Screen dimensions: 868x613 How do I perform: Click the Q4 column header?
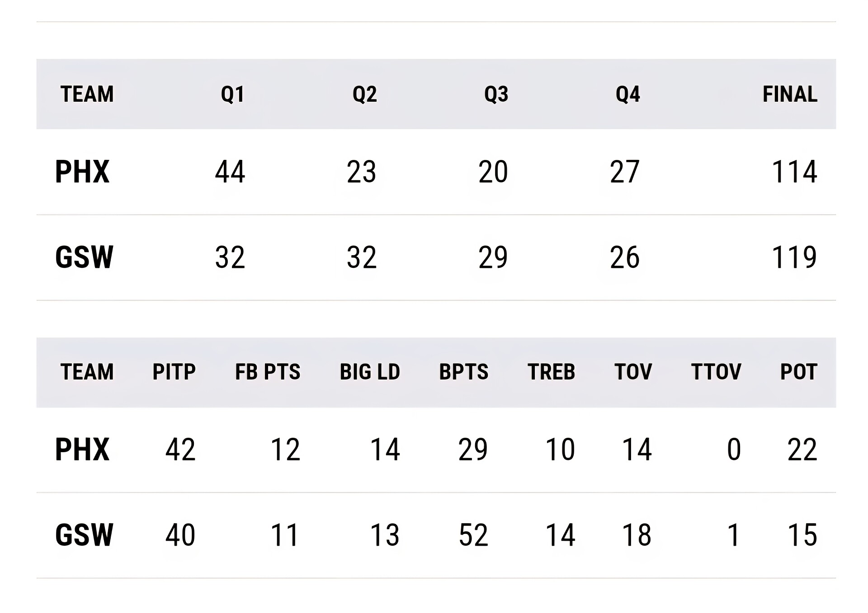click(627, 94)
